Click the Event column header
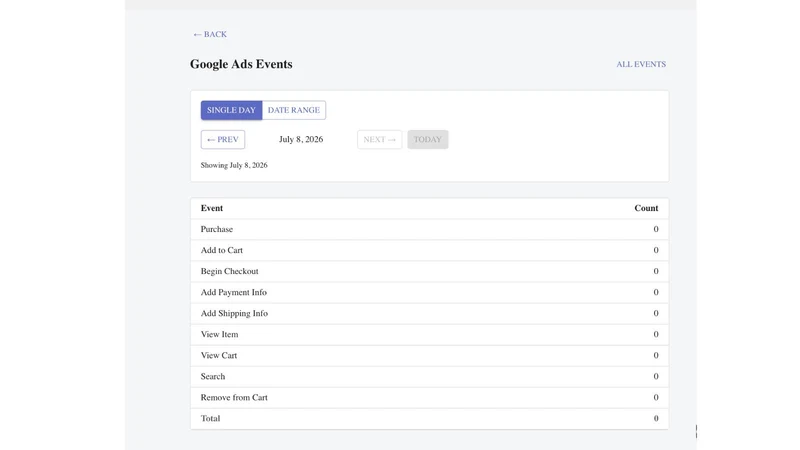Image resolution: width=800 pixels, height=450 pixels. click(212, 208)
